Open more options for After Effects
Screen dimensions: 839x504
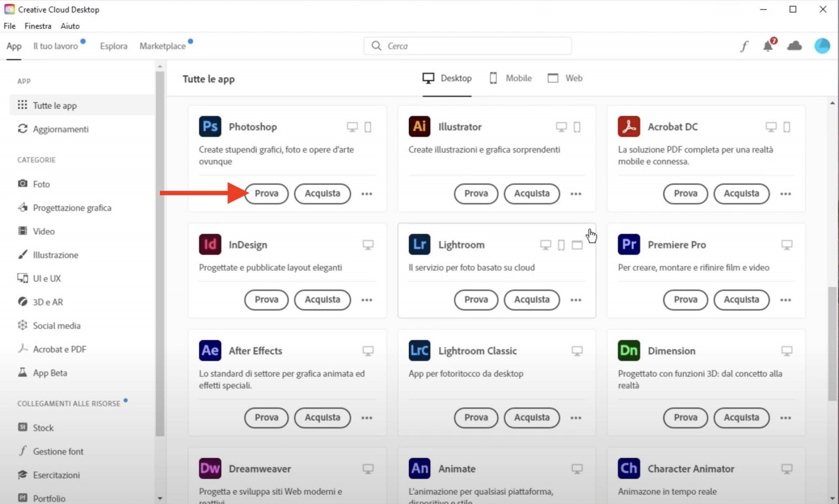[366, 418]
